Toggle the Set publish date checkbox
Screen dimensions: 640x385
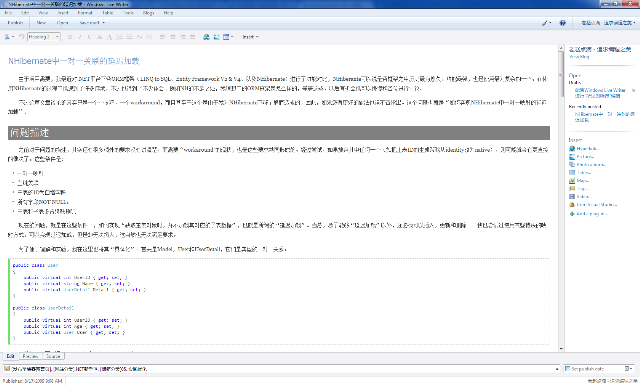point(567,369)
